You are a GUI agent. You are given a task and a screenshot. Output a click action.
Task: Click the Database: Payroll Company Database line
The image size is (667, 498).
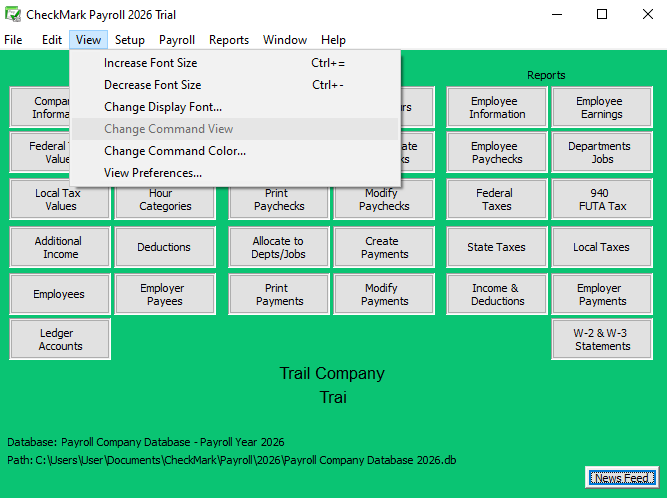coord(145,442)
